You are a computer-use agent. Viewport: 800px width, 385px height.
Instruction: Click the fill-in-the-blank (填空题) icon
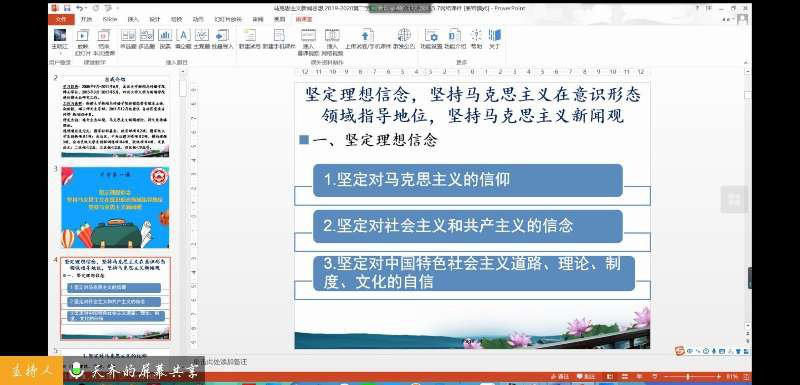pos(183,38)
